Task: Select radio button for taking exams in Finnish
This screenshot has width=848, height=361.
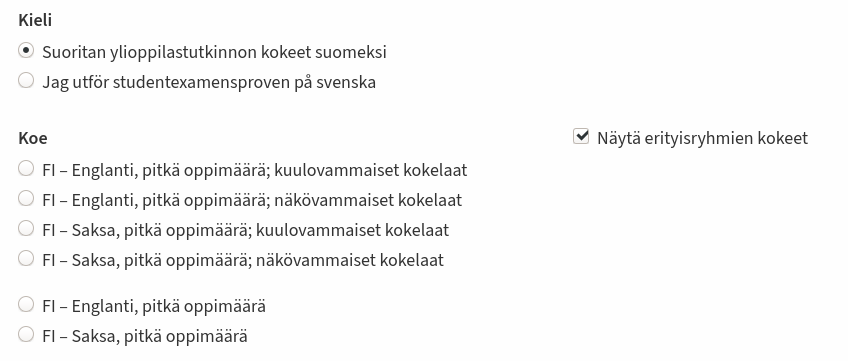Action: [x=26, y=51]
